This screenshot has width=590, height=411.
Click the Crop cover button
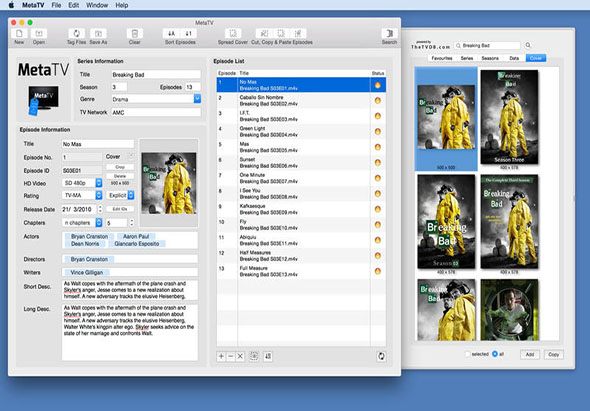(120, 167)
